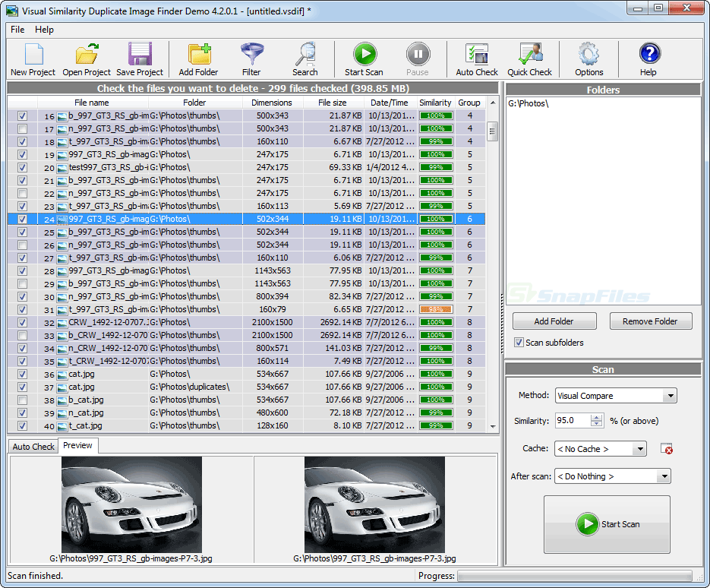This screenshot has height=588, width=710.
Task: Run Auto Check from the toolbar
Action: (476, 59)
